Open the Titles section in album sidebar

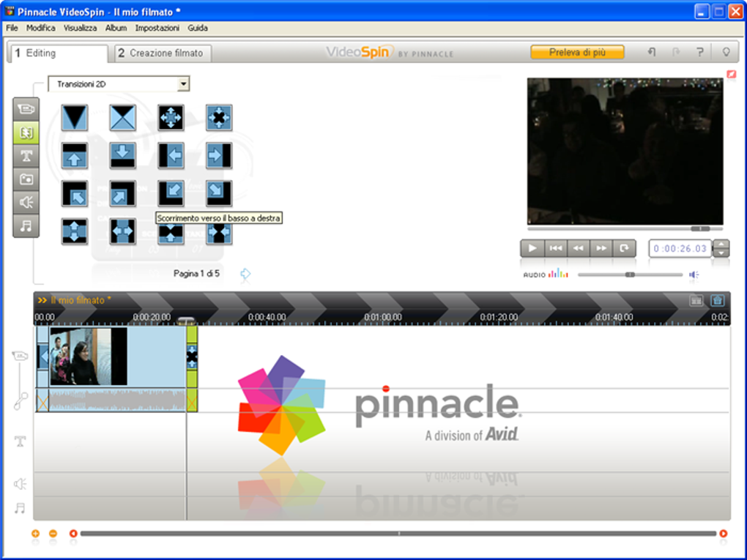[26, 156]
